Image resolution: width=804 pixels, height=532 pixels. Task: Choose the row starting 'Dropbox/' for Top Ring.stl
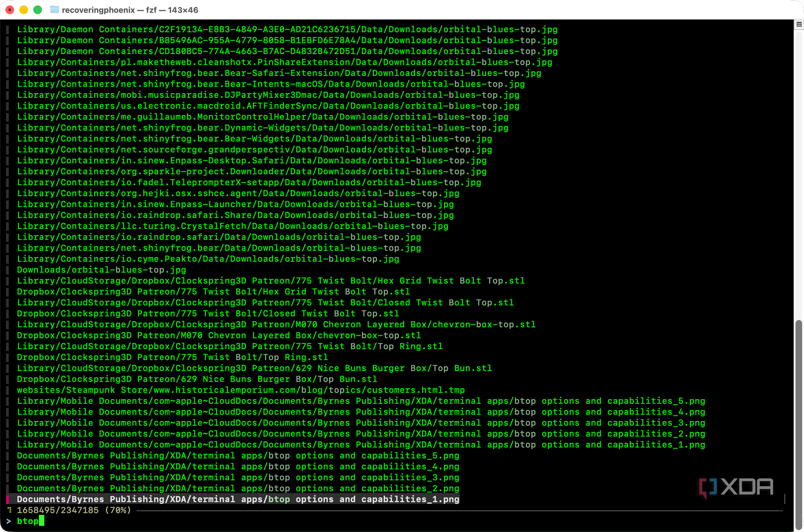point(172,357)
